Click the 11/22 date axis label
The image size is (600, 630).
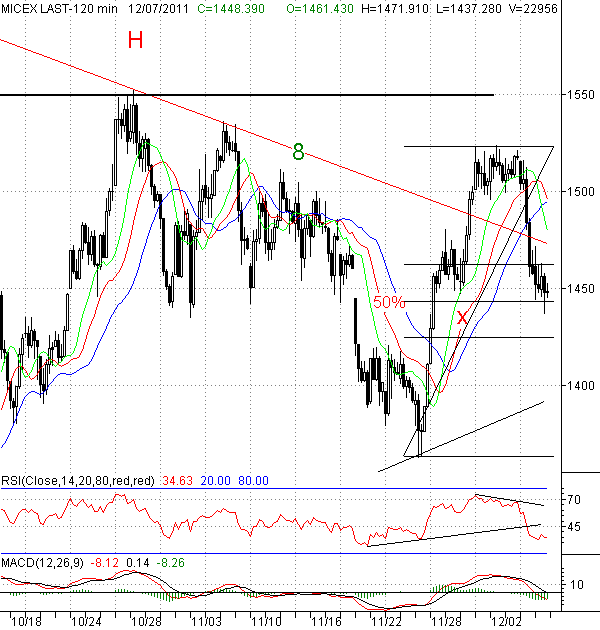coord(387,622)
